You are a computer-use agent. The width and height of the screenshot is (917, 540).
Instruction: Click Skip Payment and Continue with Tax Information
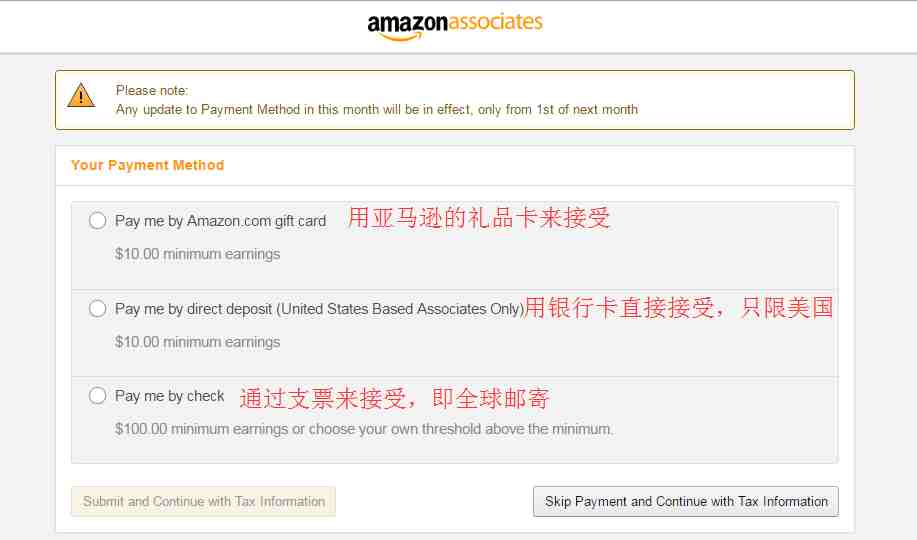point(686,501)
